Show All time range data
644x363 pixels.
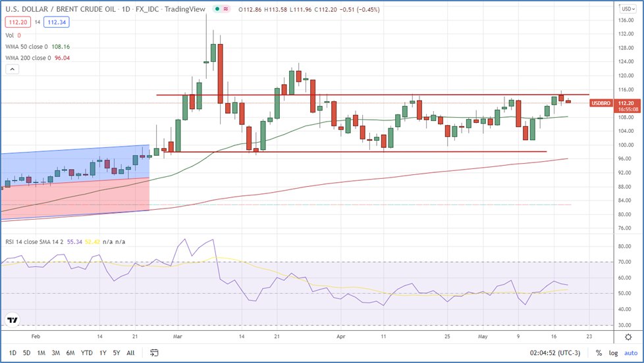tap(130, 352)
